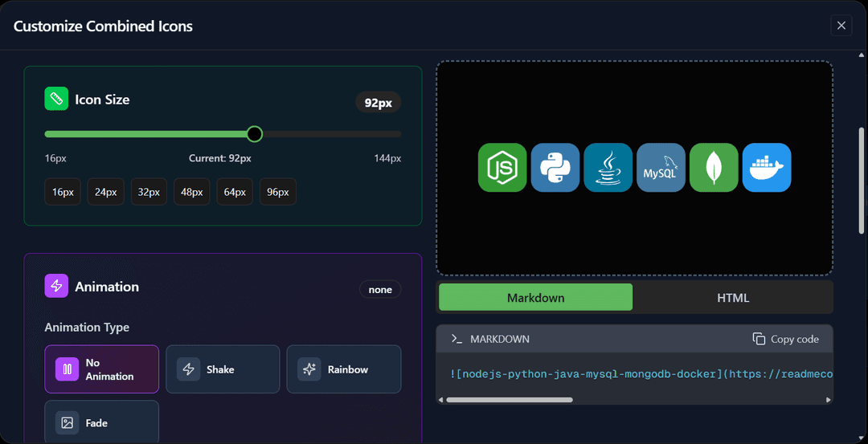Switch to the HTML tab
Image resolution: width=868 pixels, height=444 pixels.
pos(733,298)
